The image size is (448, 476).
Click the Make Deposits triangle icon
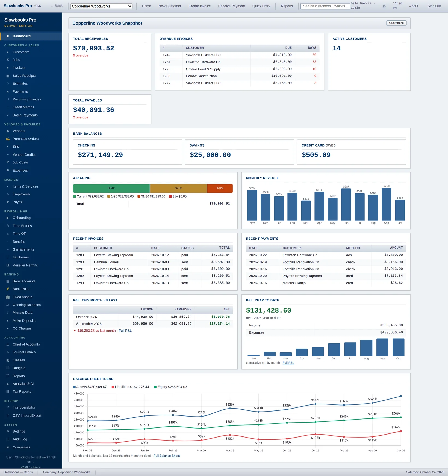click(8, 321)
